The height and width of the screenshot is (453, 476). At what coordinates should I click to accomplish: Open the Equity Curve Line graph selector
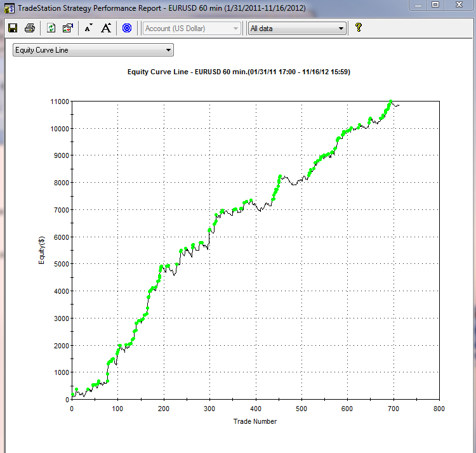(x=93, y=50)
